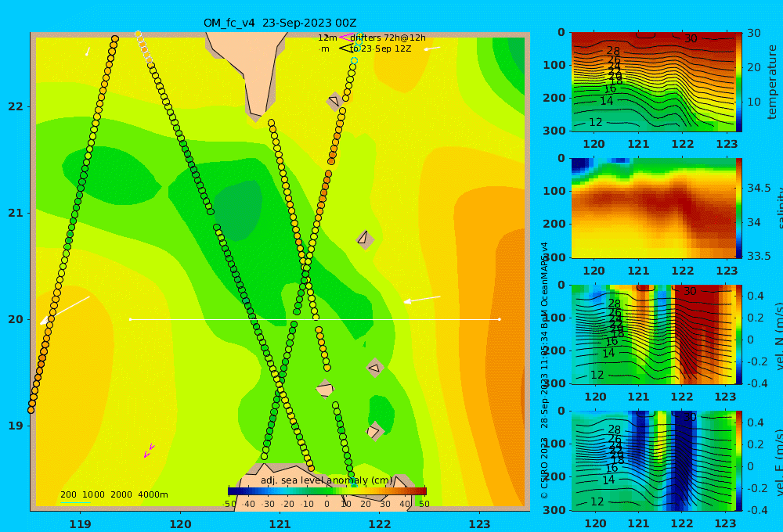Click main map longitude tick '120'
Image resolution: width=783 pixels, height=532 pixels.
(180, 524)
